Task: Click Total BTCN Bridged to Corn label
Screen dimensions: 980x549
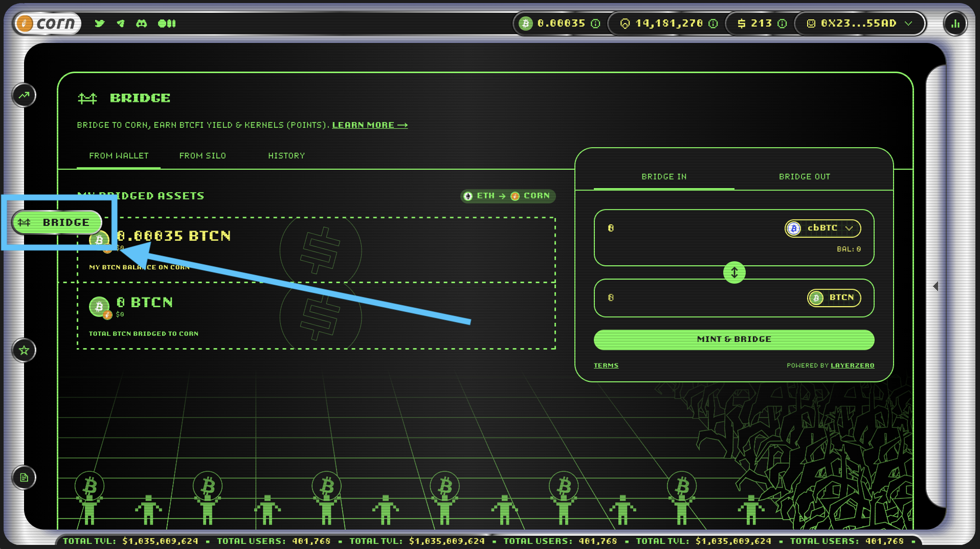Action: [144, 334]
